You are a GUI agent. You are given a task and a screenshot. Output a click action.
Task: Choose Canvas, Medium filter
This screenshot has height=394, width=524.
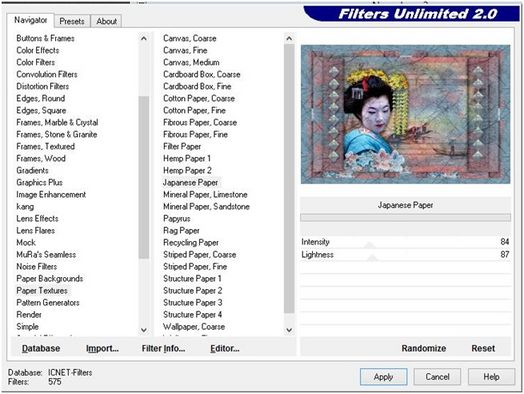click(191, 62)
